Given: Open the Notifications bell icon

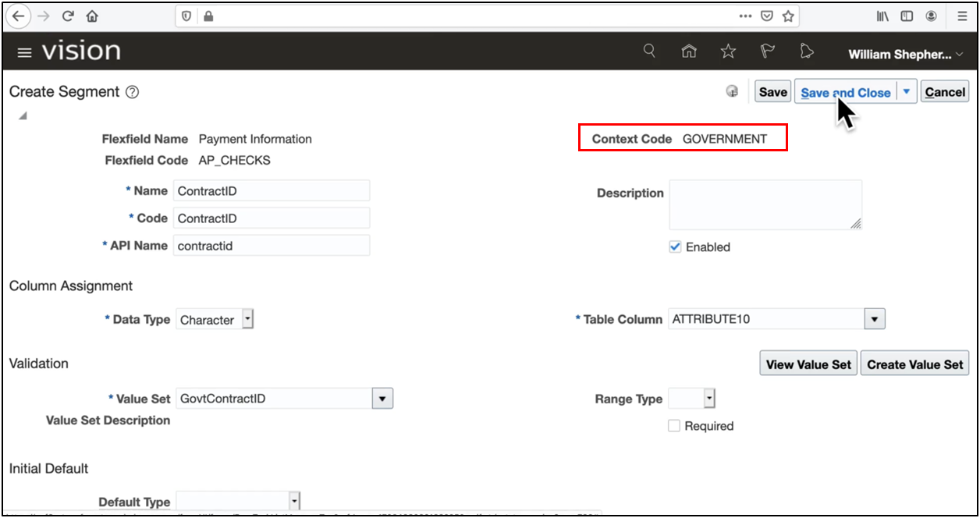Looking at the screenshot, I should tap(807, 51).
